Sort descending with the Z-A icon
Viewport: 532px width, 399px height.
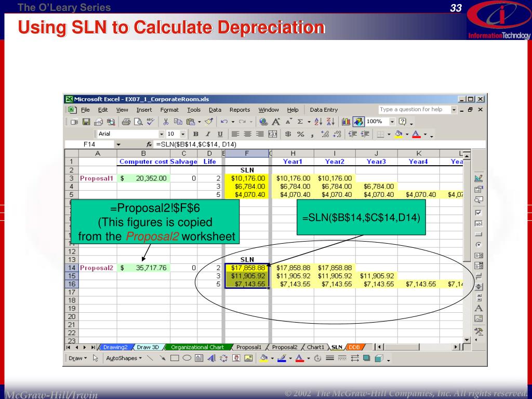click(x=330, y=122)
